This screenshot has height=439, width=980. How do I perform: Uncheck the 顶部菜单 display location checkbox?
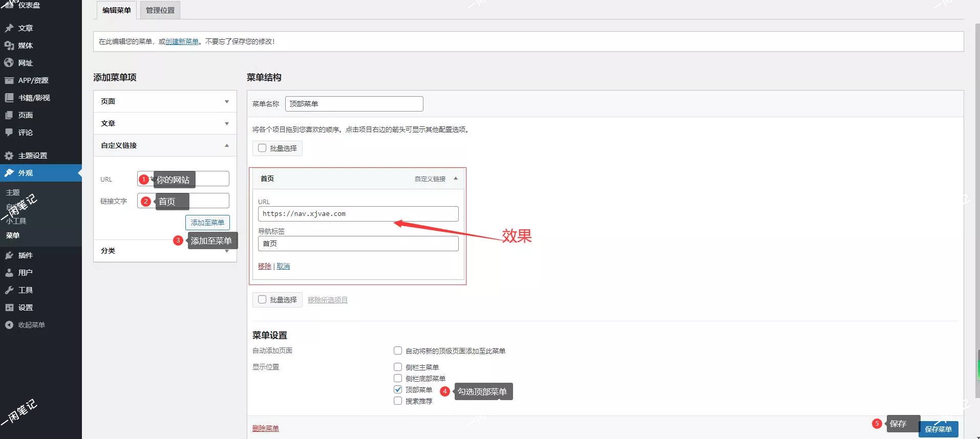[x=398, y=389]
